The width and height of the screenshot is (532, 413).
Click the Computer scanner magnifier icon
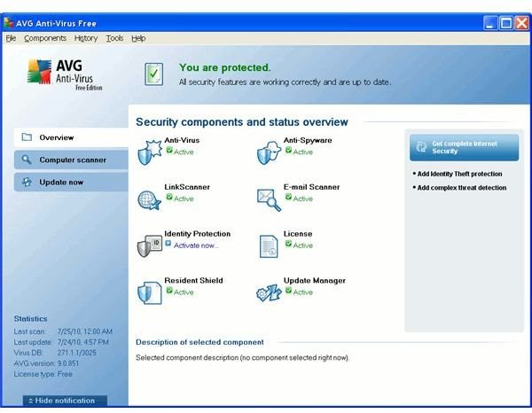coord(27,160)
